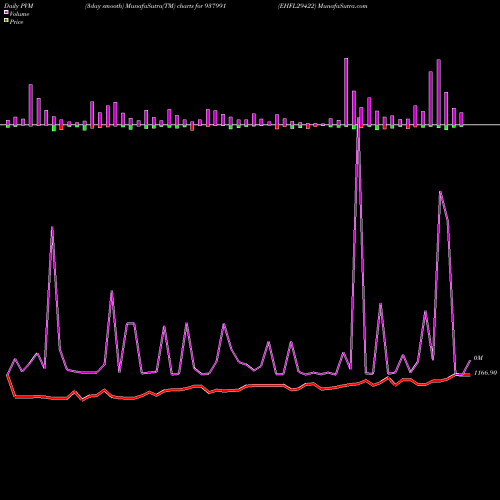The width and height of the screenshot is (500, 500).
Task: Select the 'Price' legend label
Action: [x=16, y=22]
